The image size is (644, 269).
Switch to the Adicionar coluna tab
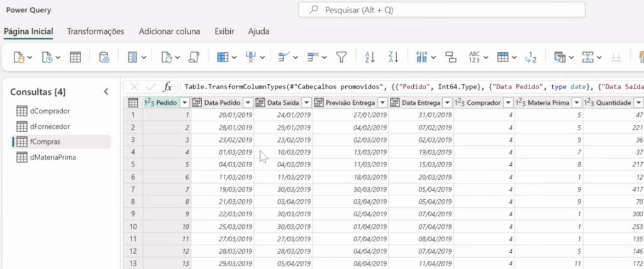click(169, 31)
